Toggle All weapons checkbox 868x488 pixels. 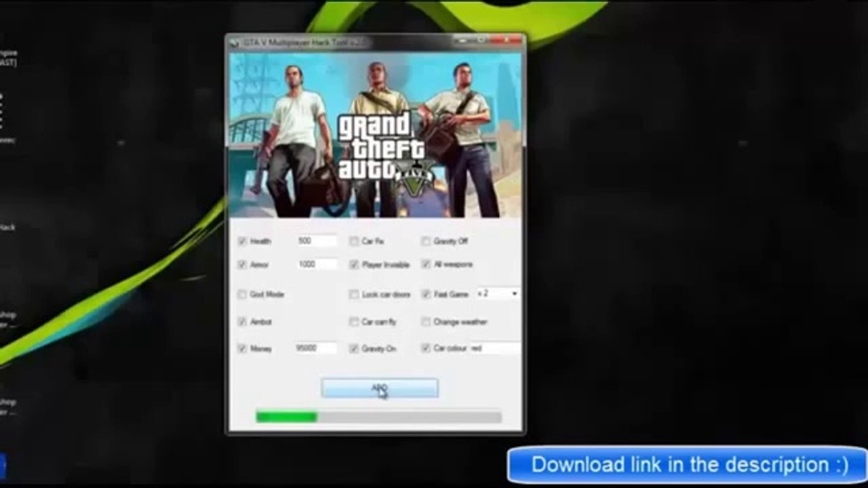point(426,264)
